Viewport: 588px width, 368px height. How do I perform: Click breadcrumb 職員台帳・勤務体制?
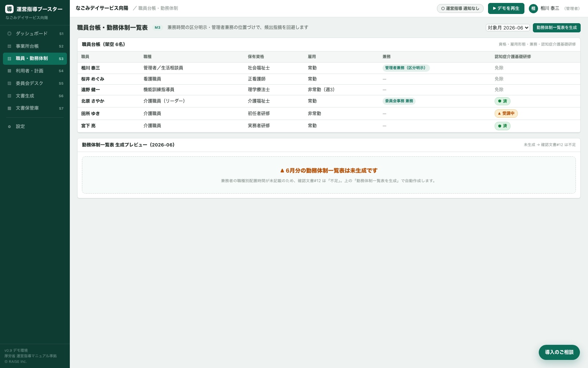click(x=158, y=8)
